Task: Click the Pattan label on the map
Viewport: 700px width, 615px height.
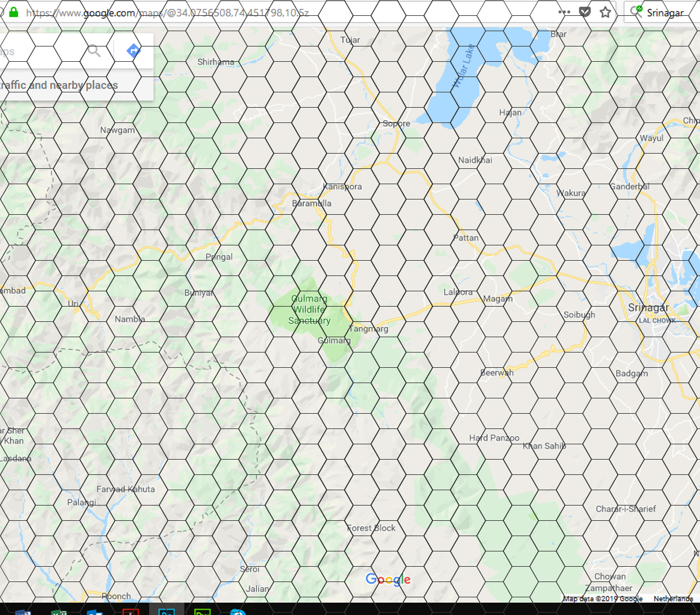Action: (x=466, y=238)
